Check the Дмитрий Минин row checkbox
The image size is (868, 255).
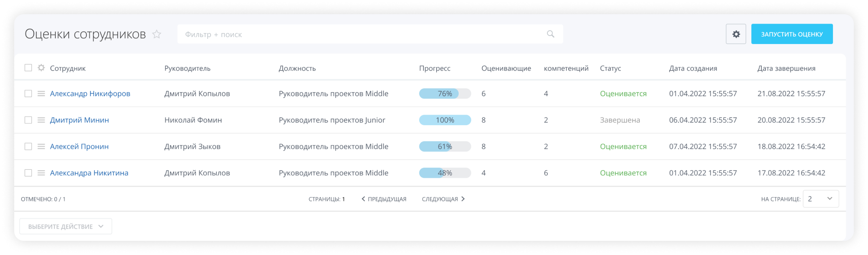click(x=28, y=120)
